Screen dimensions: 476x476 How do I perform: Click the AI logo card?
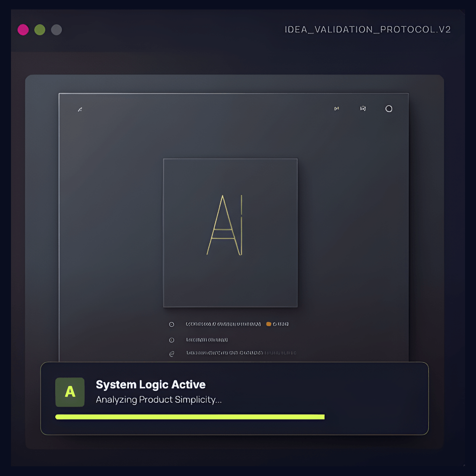(230, 233)
